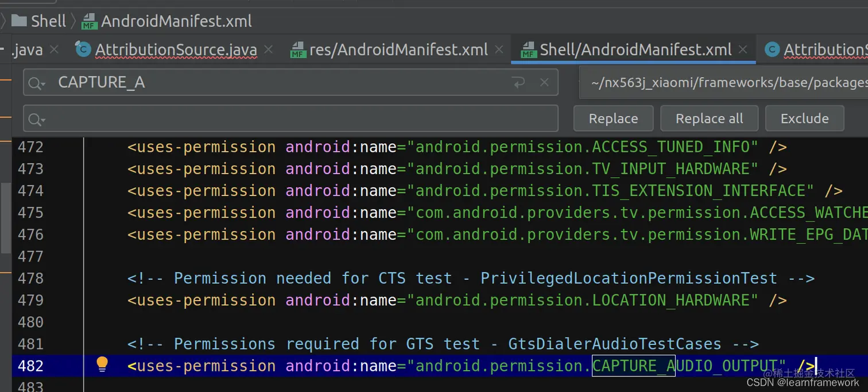Click line number 479 in the gutter
Screen dimensions: 868x392
coord(30,301)
